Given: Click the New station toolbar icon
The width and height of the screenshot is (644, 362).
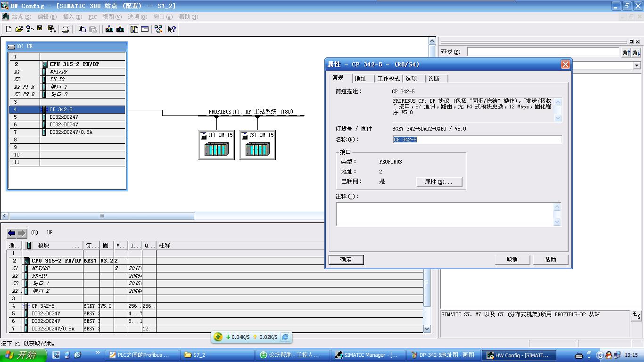Looking at the screenshot, I should coord(8,29).
